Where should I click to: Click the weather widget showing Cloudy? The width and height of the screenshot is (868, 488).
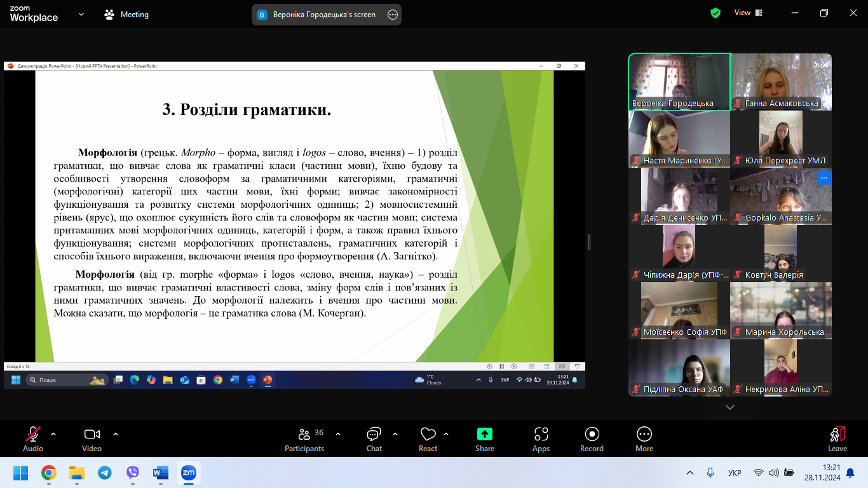pyautogui.click(x=428, y=379)
